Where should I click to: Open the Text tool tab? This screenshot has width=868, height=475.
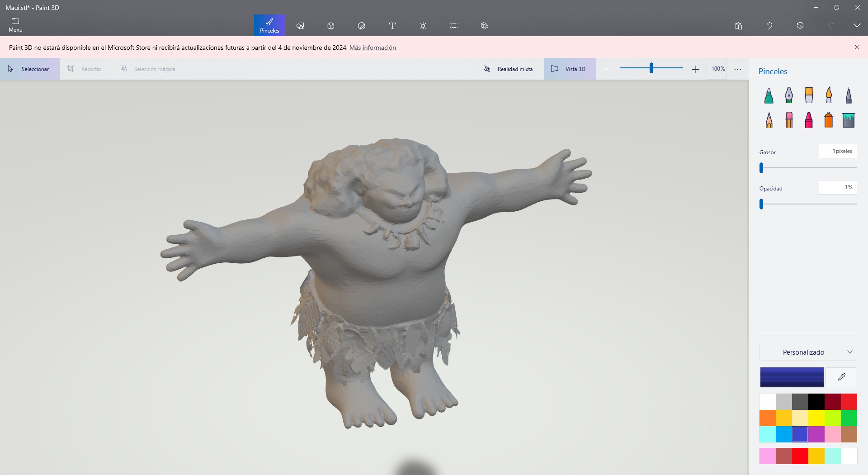coord(392,26)
